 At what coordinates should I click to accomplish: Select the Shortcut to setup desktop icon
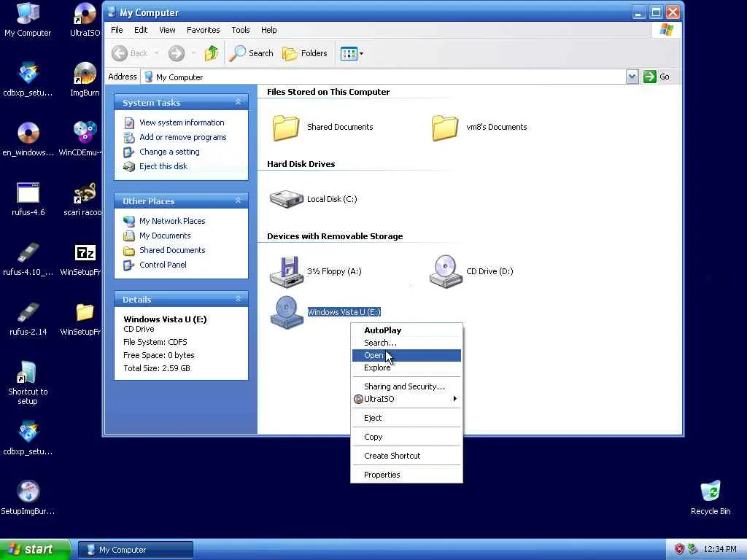[28, 384]
